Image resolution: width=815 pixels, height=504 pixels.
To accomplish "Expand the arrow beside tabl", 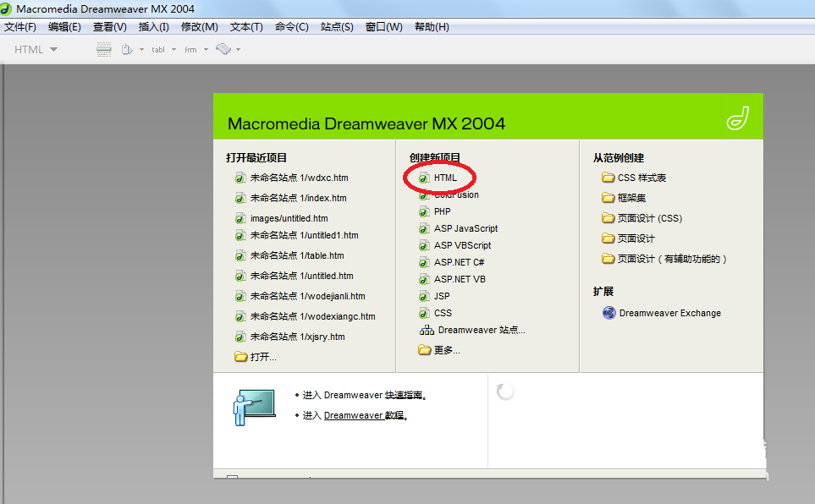I will [x=173, y=50].
